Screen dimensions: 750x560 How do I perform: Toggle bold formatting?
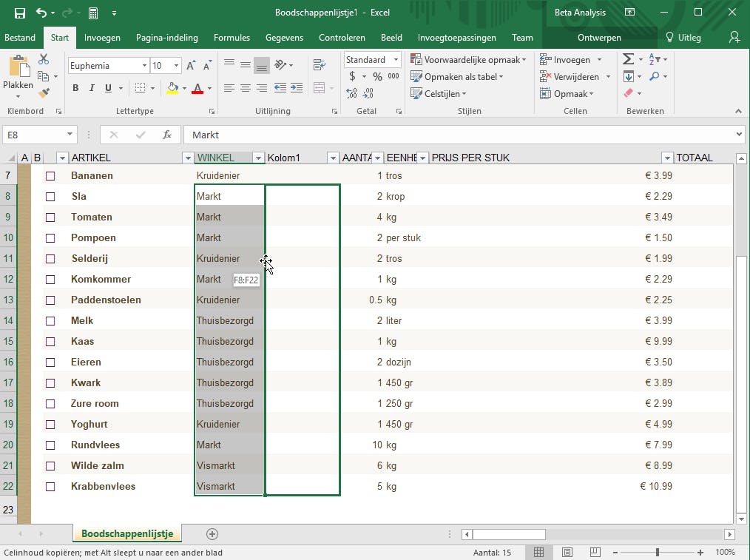click(x=75, y=88)
